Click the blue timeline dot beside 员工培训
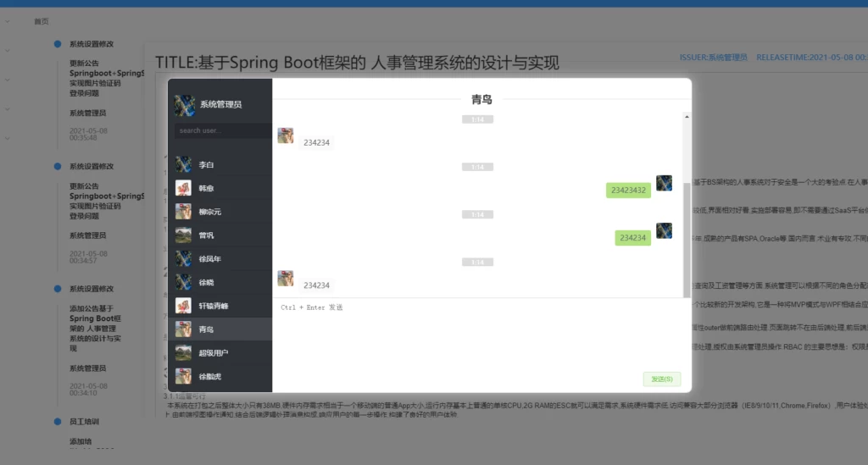Viewport: 868px width, 465px height. click(x=58, y=420)
